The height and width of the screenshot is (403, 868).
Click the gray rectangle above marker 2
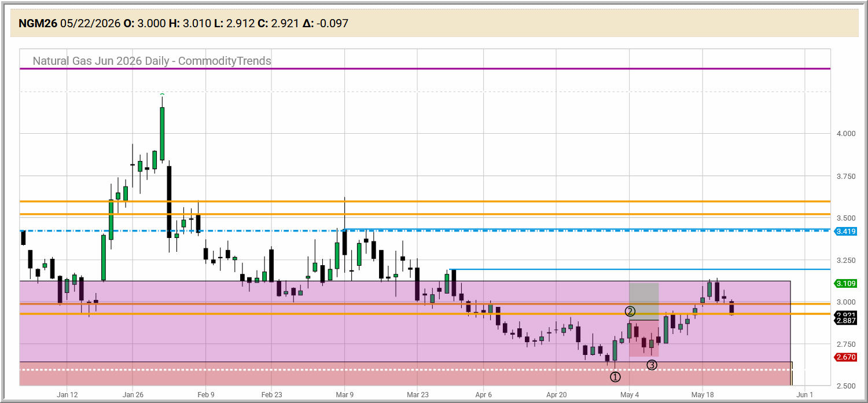click(x=643, y=301)
